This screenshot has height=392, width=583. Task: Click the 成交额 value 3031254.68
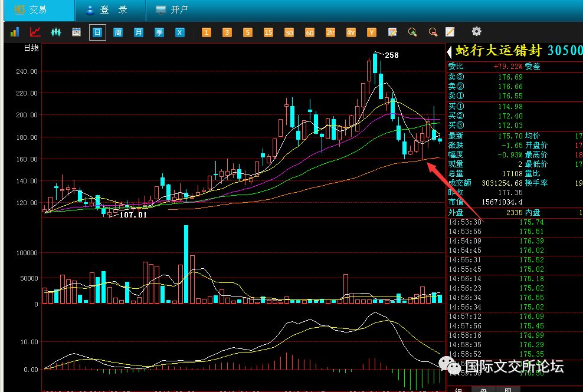coord(502,183)
